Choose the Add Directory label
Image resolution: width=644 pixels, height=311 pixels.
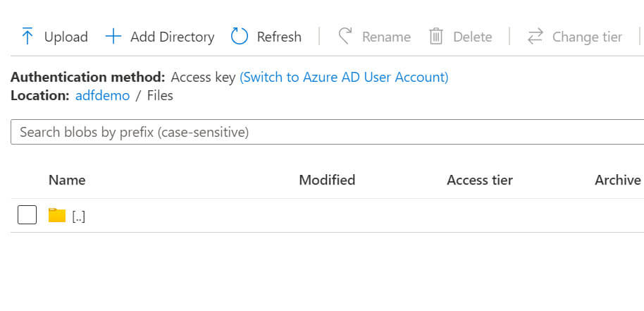click(x=172, y=37)
